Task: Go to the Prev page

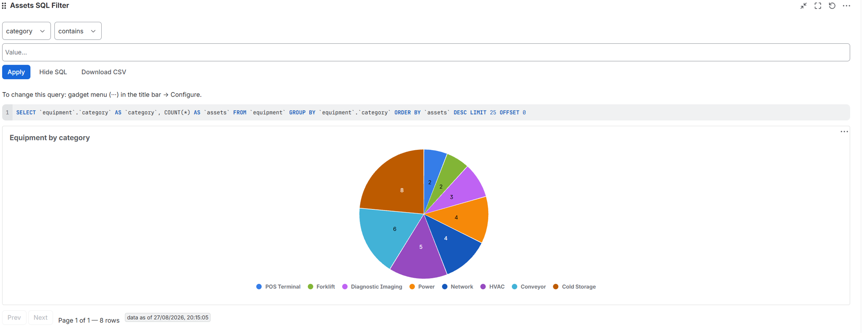Action: 14,317
